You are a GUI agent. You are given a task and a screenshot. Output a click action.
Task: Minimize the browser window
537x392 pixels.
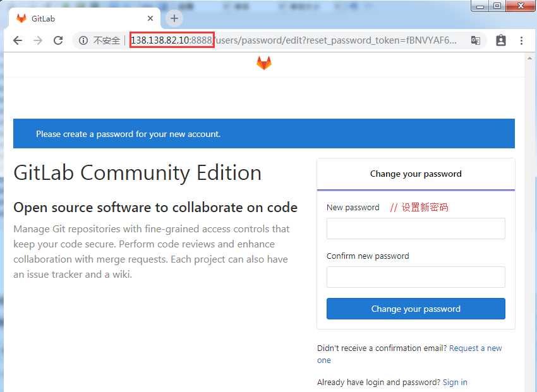[480, 6]
